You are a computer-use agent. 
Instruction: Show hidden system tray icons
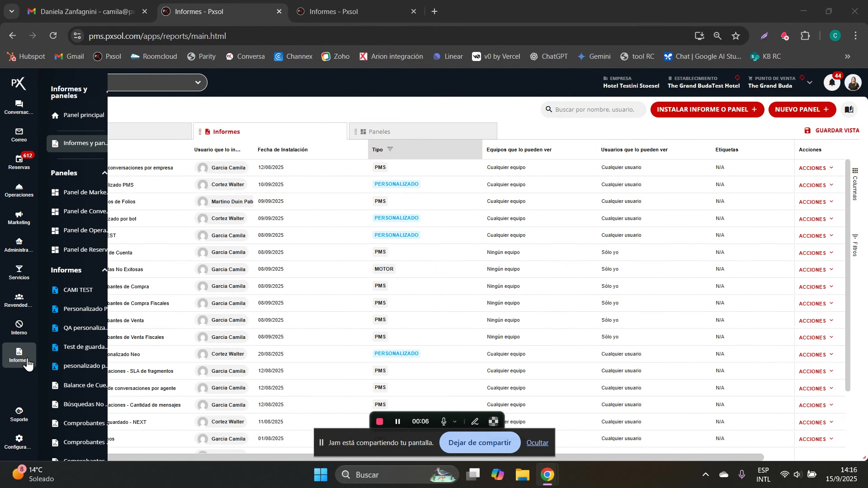tap(705, 474)
